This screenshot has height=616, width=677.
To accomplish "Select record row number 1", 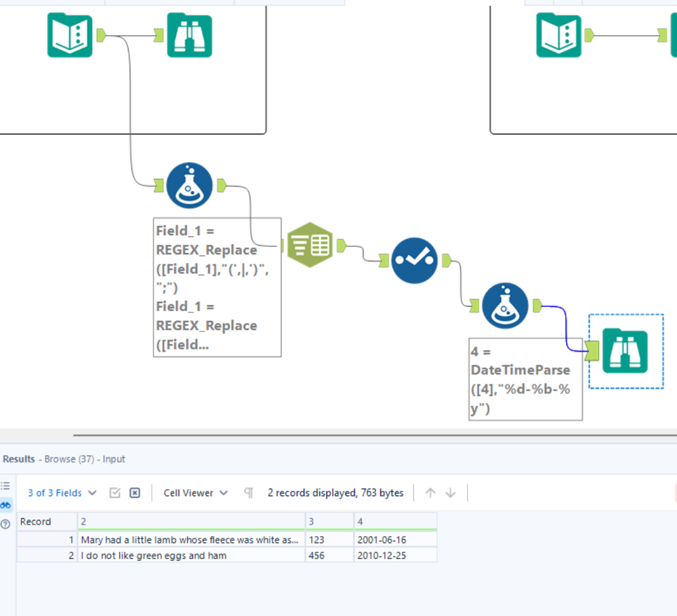I will point(47,539).
